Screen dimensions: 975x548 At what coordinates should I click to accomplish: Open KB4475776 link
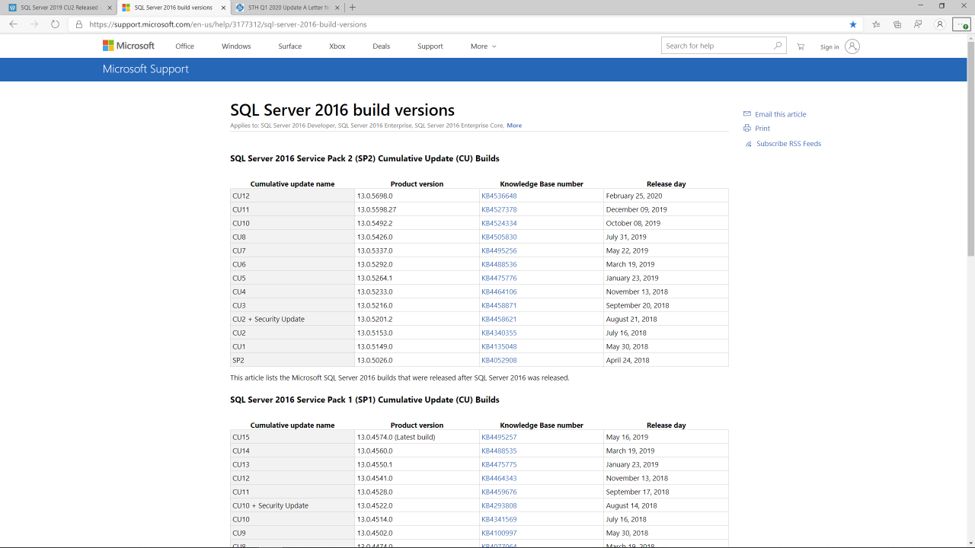click(499, 278)
